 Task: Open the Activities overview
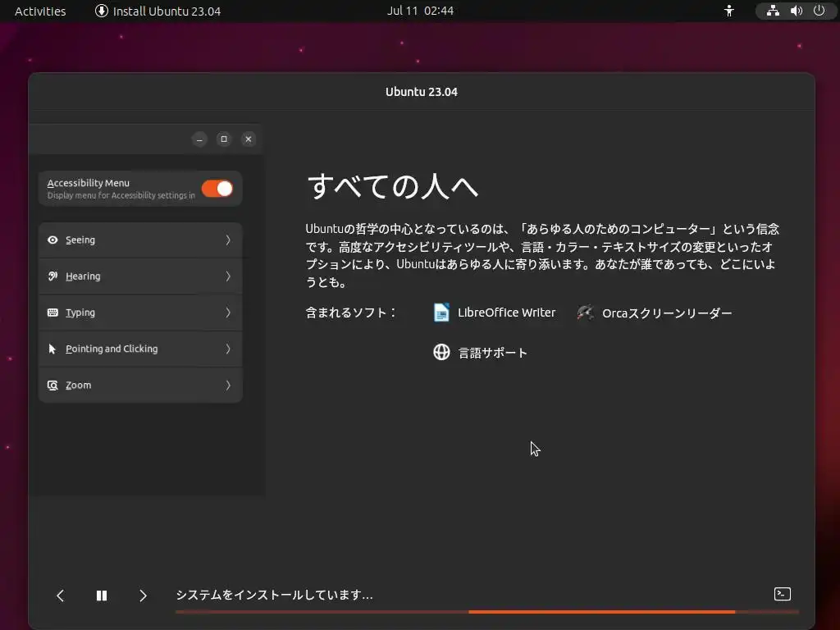click(x=40, y=11)
